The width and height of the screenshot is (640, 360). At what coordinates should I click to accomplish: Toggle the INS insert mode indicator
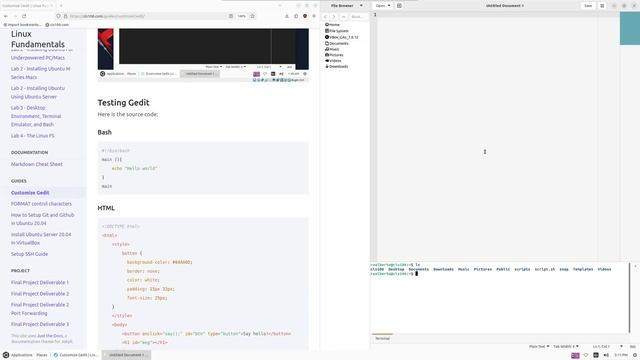pyautogui.click(x=633, y=347)
